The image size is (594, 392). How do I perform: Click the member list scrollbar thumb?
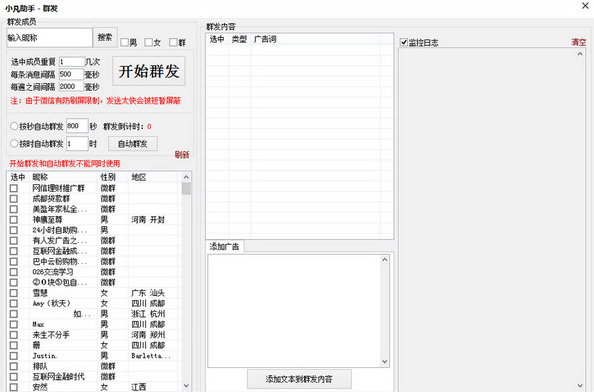186,189
